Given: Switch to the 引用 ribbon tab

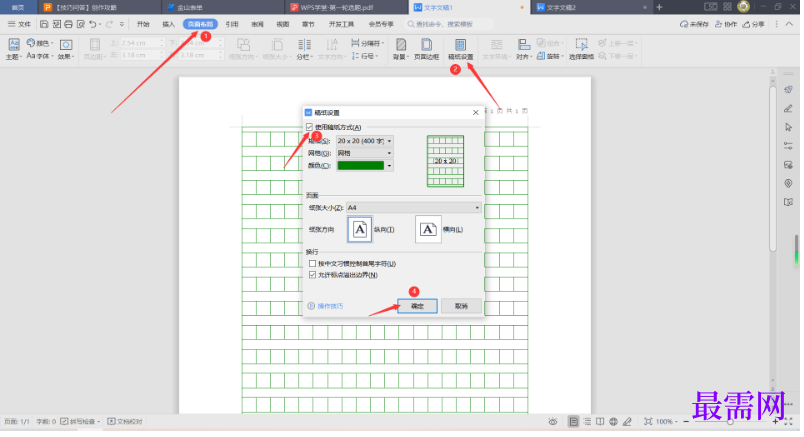Looking at the screenshot, I should tap(232, 24).
